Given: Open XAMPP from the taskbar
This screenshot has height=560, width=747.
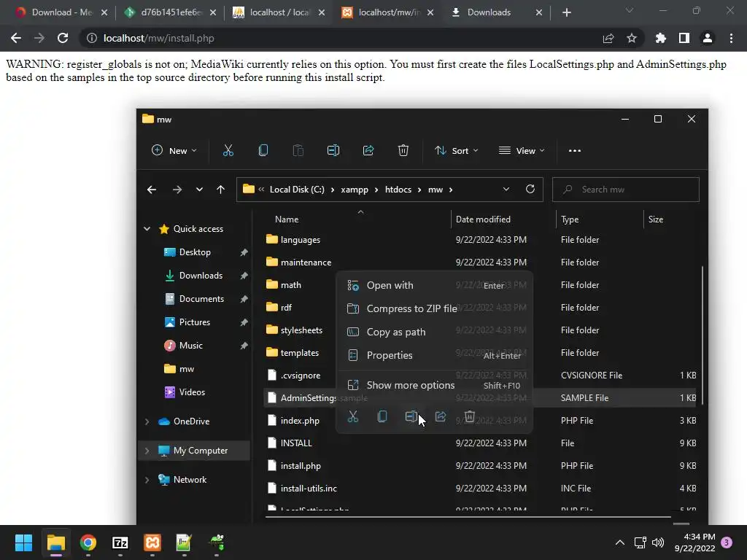Looking at the screenshot, I should [152, 542].
